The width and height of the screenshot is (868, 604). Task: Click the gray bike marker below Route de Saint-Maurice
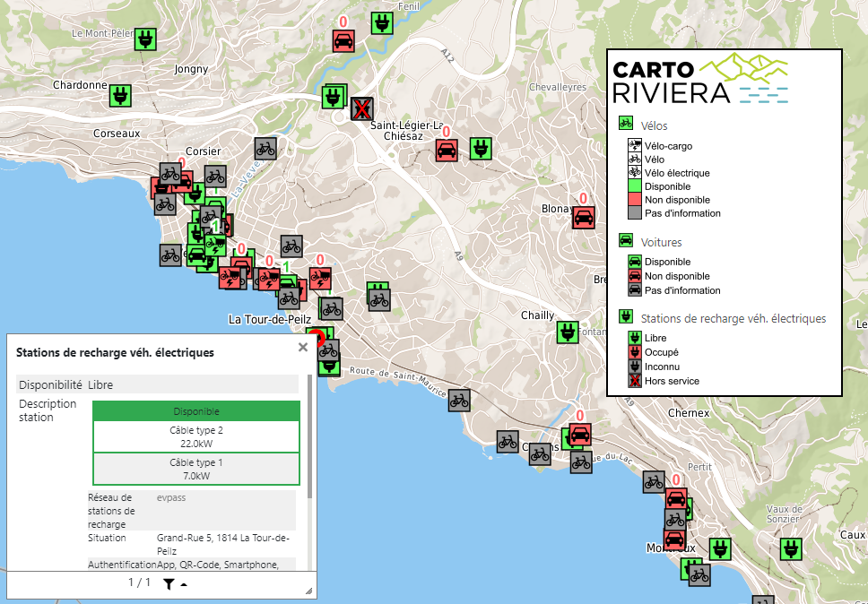pos(459,401)
